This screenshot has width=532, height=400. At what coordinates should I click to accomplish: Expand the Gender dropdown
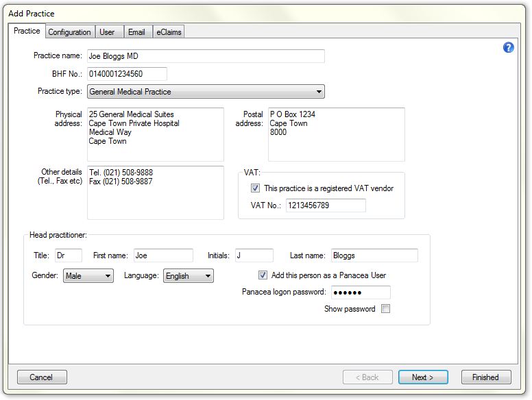88,276
